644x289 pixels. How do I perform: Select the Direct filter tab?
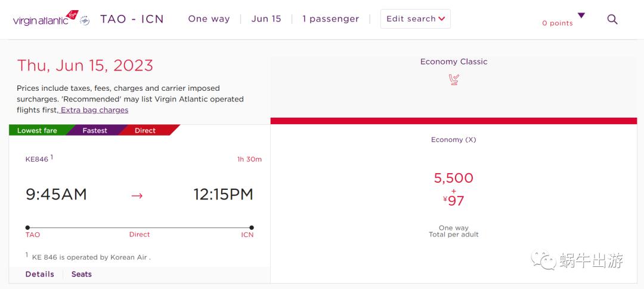point(145,131)
